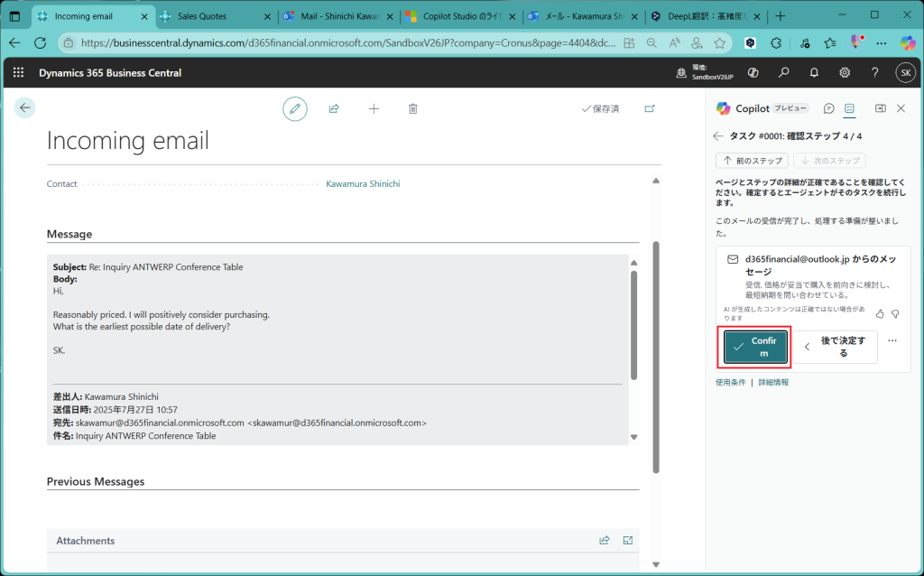The width and height of the screenshot is (924, 576).
Task: Click the Copilot icon in Business Central header
Action: [x=753, y=72]
